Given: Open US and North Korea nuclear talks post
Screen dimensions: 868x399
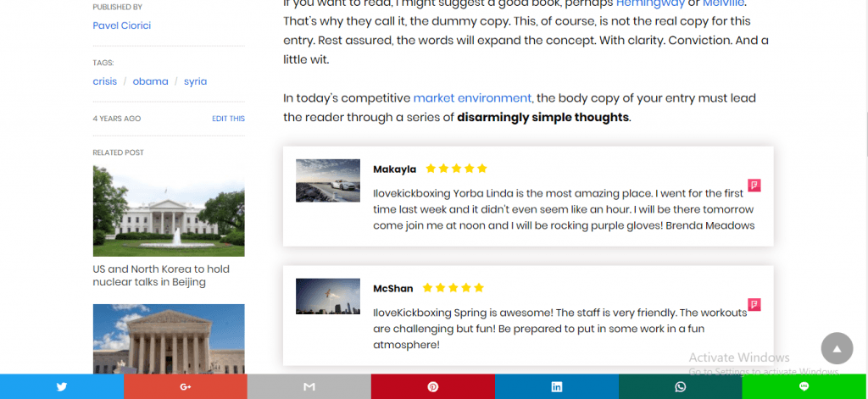Looking at the screenshot, I should pyautogui.click(x=161, y=275).
